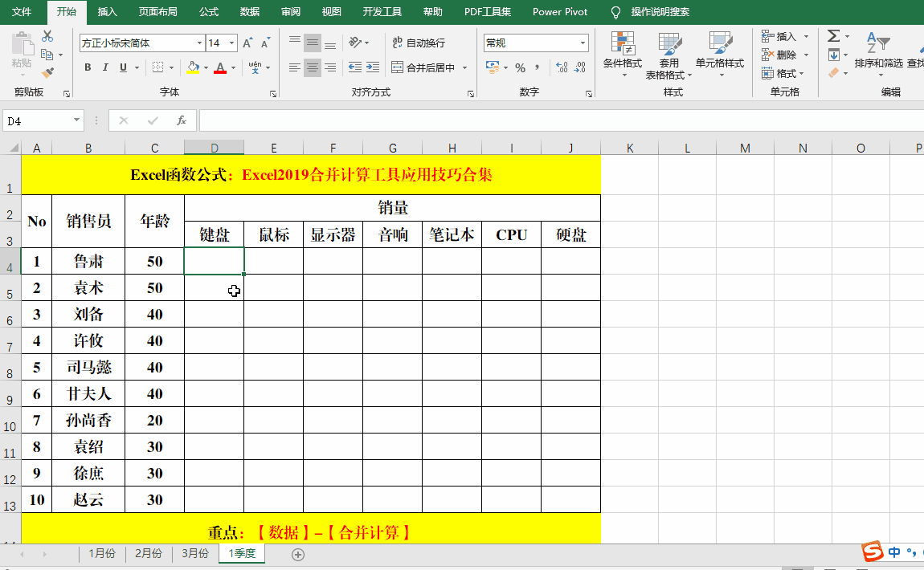Open 合并后居中 dropdown arrow
The height and width of the screenshot is (570, 924).
click(465, 67)
